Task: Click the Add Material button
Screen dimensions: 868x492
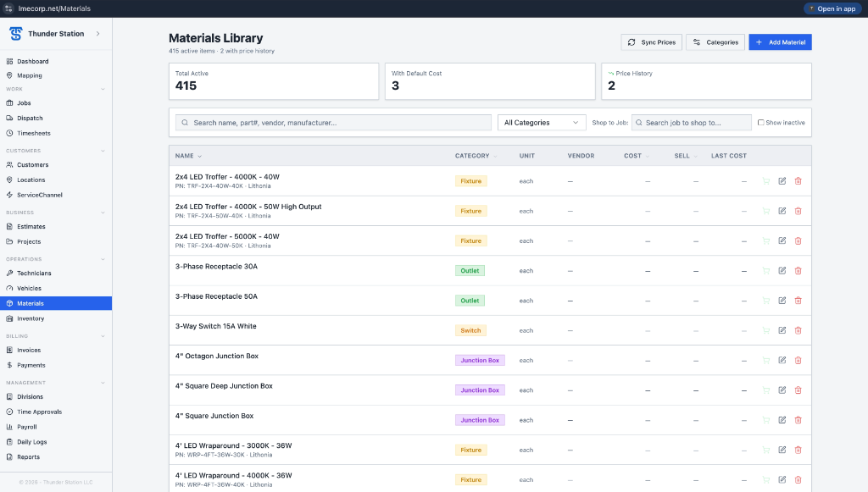Action: coord(780,42)
